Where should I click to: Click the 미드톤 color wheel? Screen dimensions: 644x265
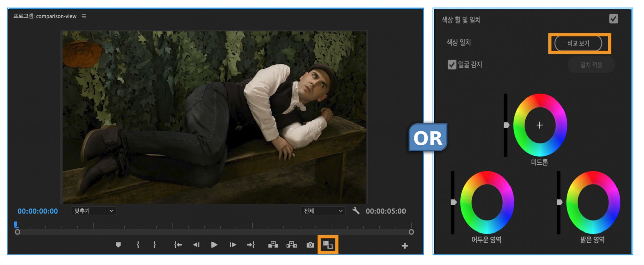pyautogui.click(x=540, y=125)
